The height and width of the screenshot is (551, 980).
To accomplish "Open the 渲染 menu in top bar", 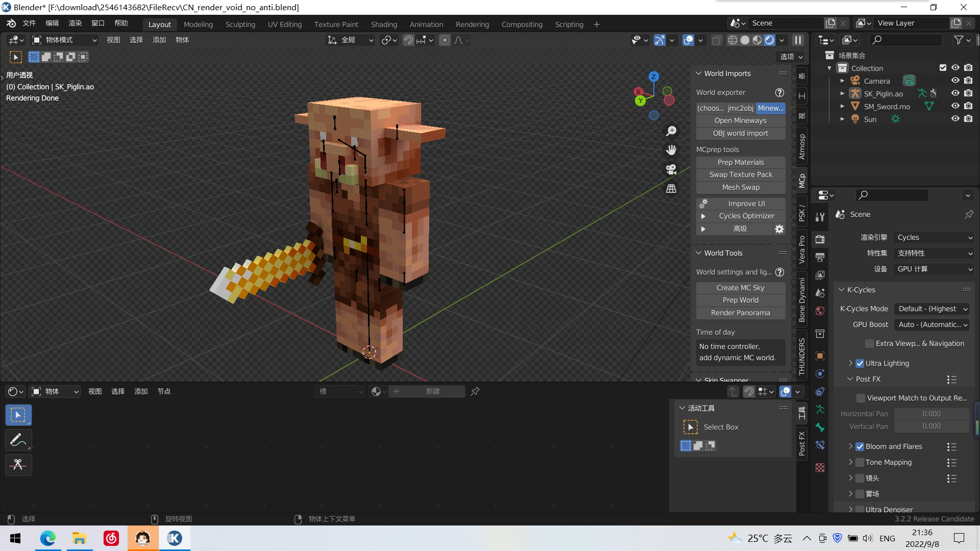I will pyautogui.click(x=75, y=23).
